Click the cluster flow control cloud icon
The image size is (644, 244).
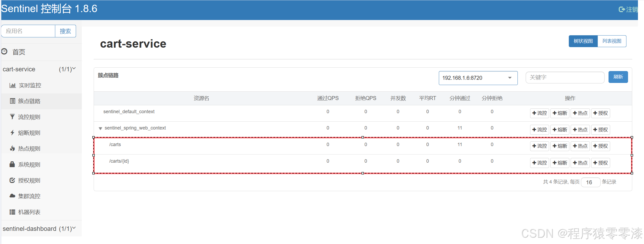pyautogui.click(x=12, y=196)
